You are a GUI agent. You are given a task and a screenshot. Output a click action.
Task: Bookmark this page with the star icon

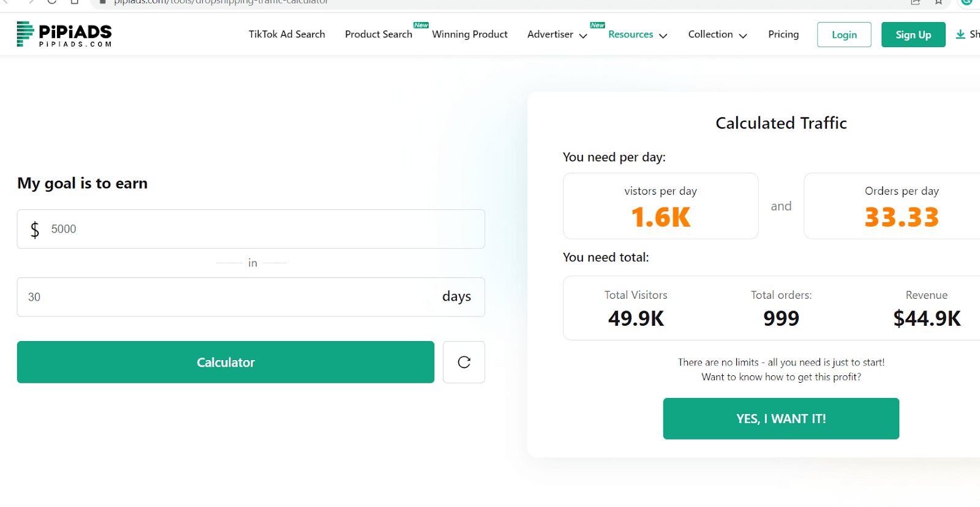[938, 2]
